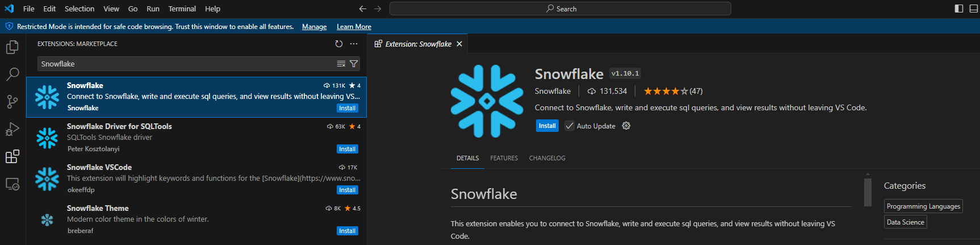The image size is (980, 245).
Task: Click the Learn More link
Action: click(x=354, y=27)
